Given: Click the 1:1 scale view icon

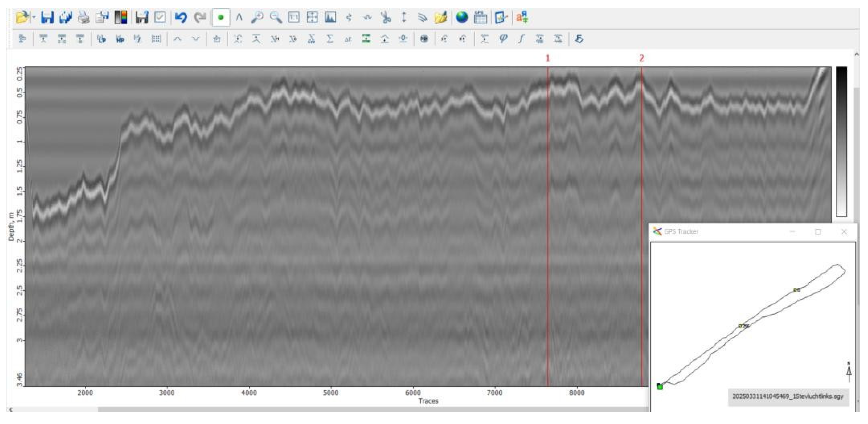Looking at the screenshot, I should pos(294,17).
